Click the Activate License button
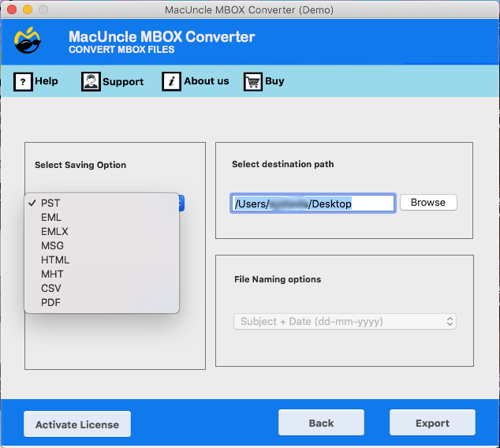The width and height of the screenshot is (500, 448). [x=77, y=424]
